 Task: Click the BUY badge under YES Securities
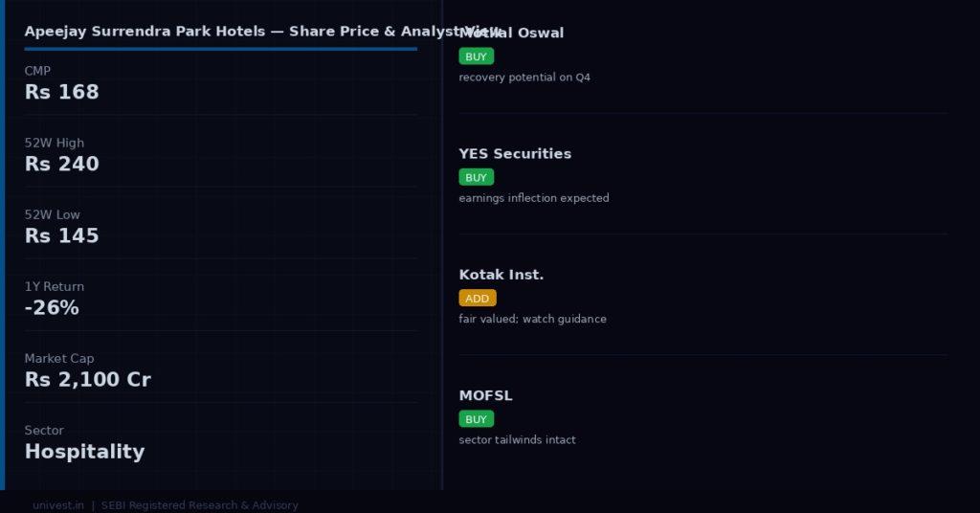(x=477, y=177)
